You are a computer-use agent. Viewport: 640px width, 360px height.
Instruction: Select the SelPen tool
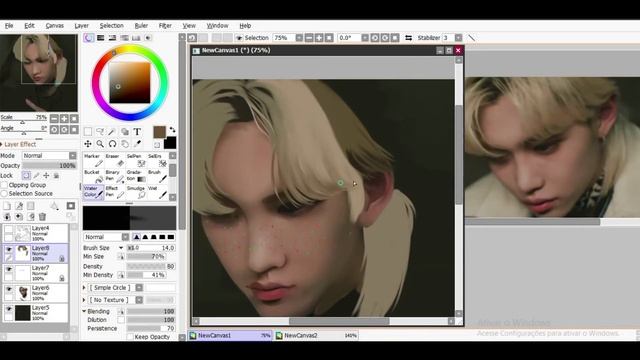[x=136, y=160]
